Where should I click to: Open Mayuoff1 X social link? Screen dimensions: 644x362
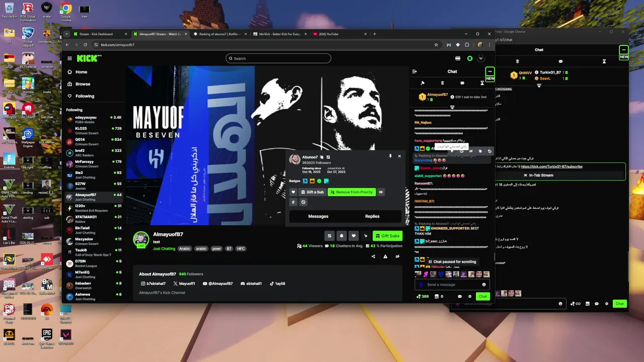pyautogui.click(x=184, y=284)
